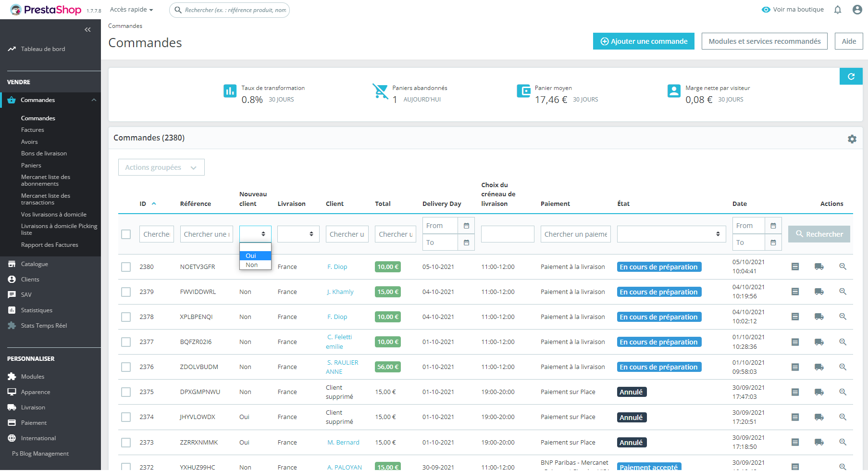Collapse the sidebar with double-chevron icon

87,30
